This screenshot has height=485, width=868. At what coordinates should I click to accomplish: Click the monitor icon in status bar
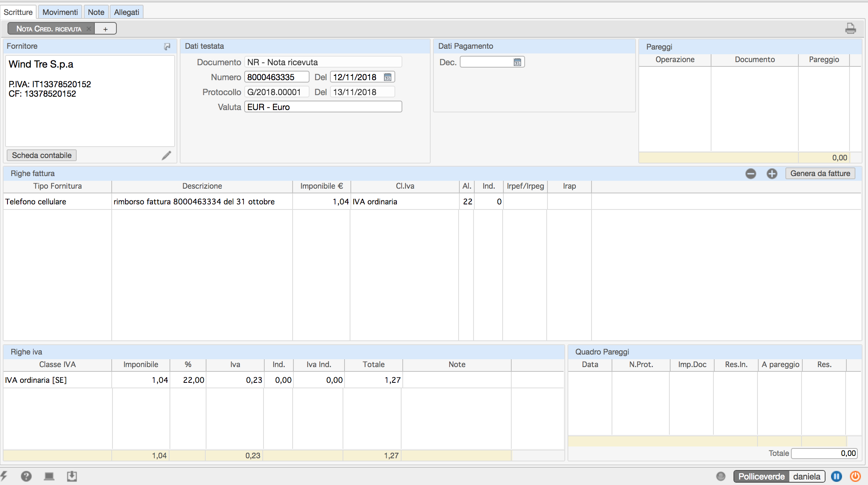click(x=49, y=476)
